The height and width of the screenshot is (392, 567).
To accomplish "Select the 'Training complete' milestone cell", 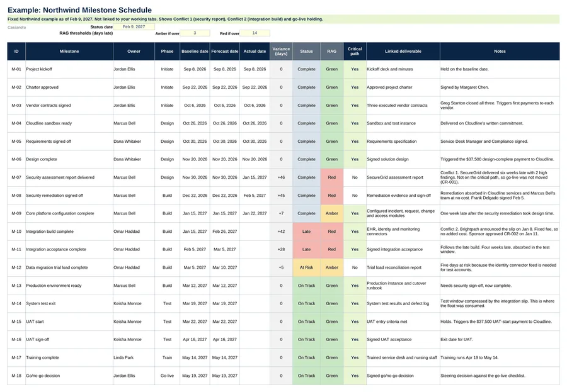I will tap(69, 357).
